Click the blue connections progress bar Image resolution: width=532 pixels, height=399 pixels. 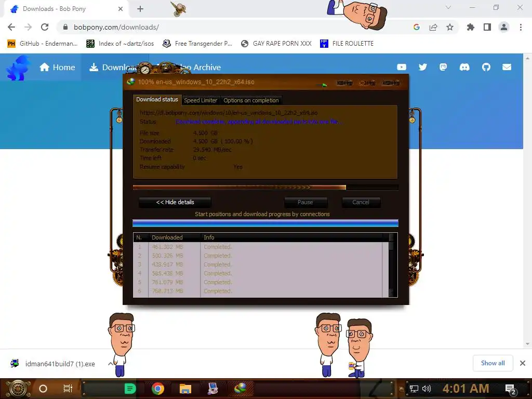pyautogui.click(x=265, y=223)
